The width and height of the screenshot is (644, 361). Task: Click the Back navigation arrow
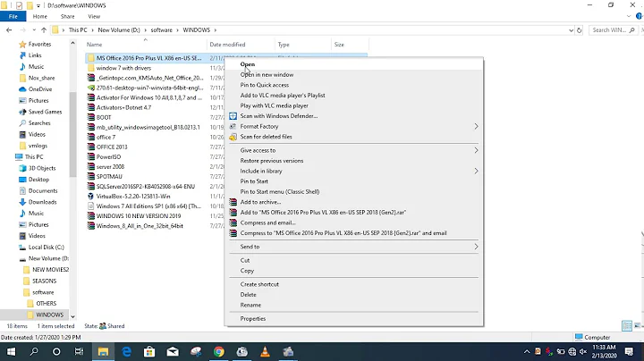tap(9, 30)
